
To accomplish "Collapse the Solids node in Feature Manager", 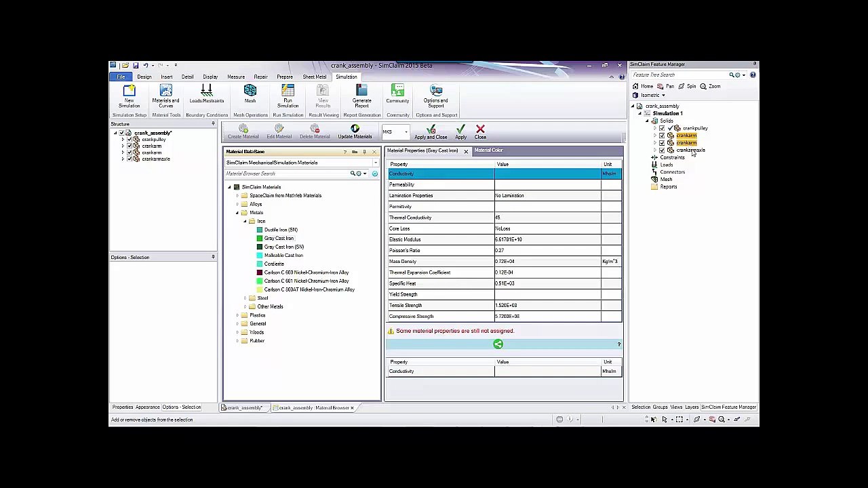I will pyautogui.click(x=647, y=121).
